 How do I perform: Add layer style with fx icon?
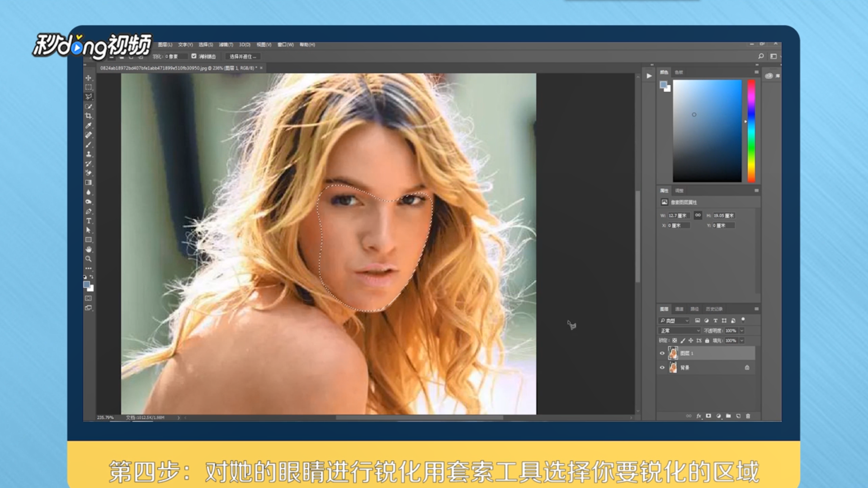pyautogui.click(x=698, y=416)
